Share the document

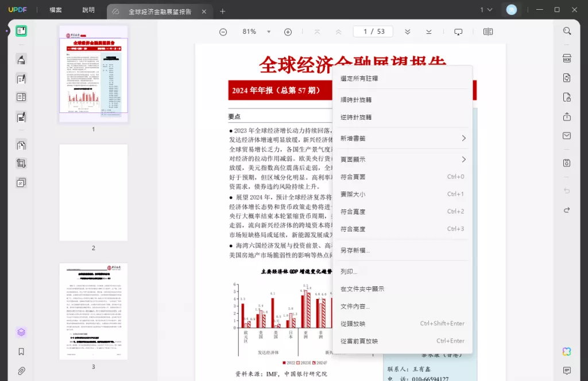click(567, 116)
